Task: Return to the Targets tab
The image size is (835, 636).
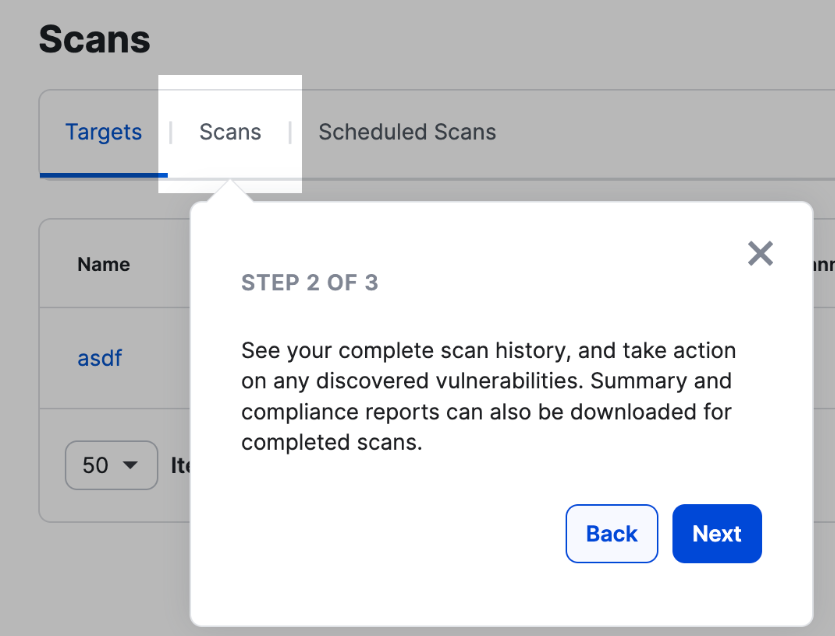Action: click(103, 132)
